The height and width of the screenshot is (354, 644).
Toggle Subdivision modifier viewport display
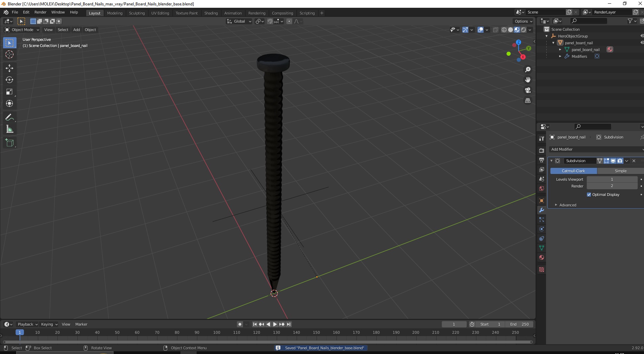point(613,161)
